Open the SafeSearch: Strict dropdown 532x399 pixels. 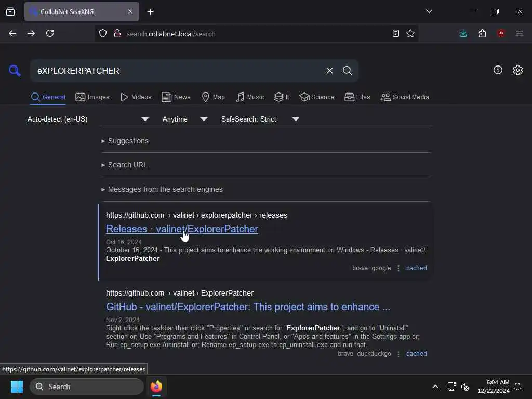click(260, 119)
